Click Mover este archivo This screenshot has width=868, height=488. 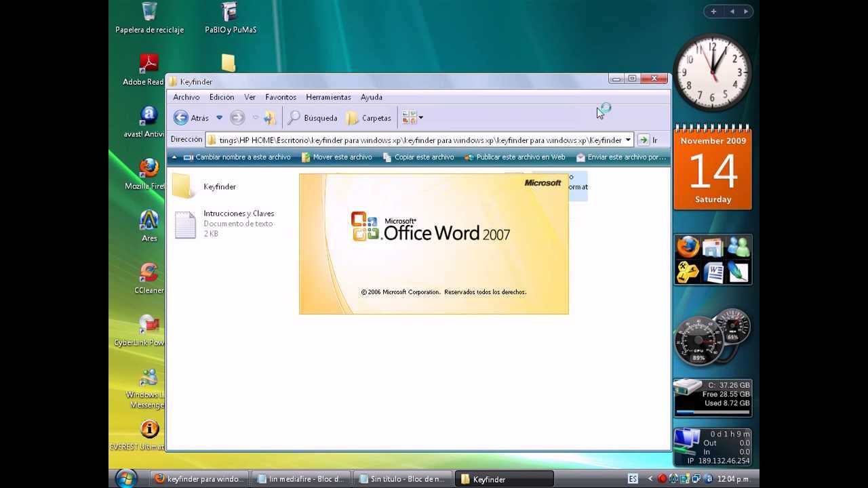(x=336, y=157)
